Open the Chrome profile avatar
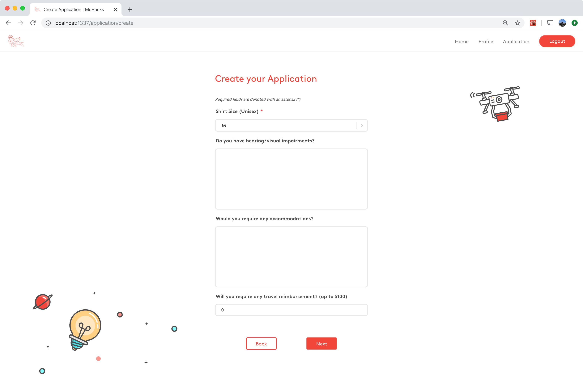This screenshot has width=583, height=392. click(x=562, y=23)
